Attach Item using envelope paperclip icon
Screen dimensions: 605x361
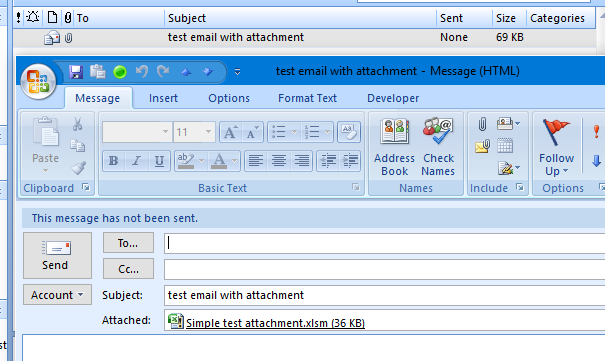[482, 146]
